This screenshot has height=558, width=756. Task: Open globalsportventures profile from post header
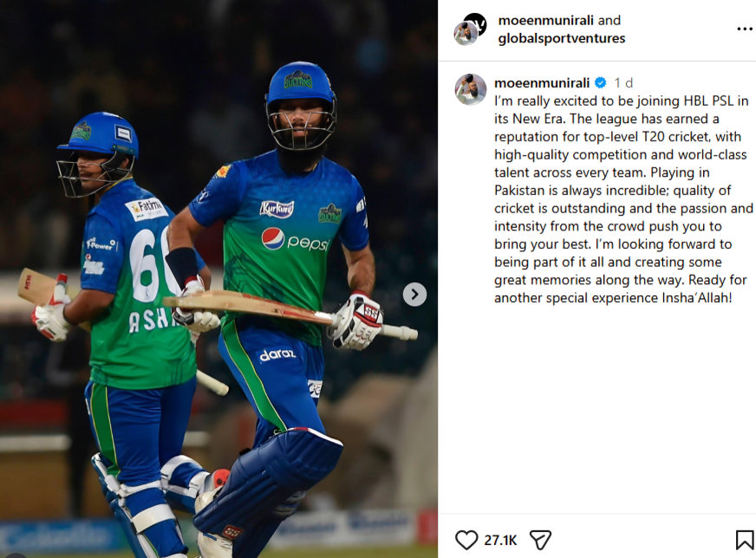click(x=561, y=38)
